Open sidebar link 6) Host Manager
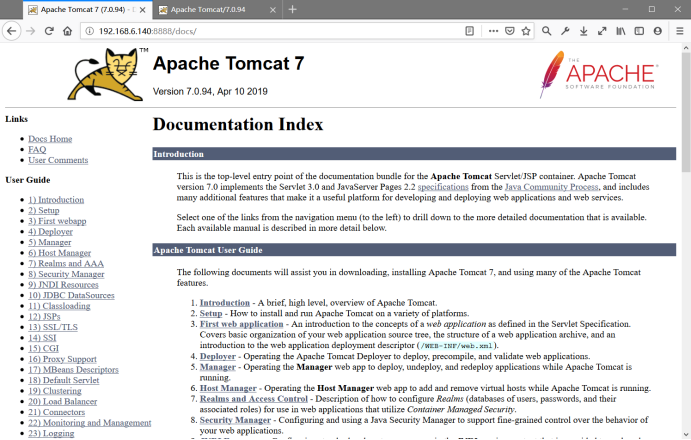Screen dimensions: 691x440 (59, 253)
